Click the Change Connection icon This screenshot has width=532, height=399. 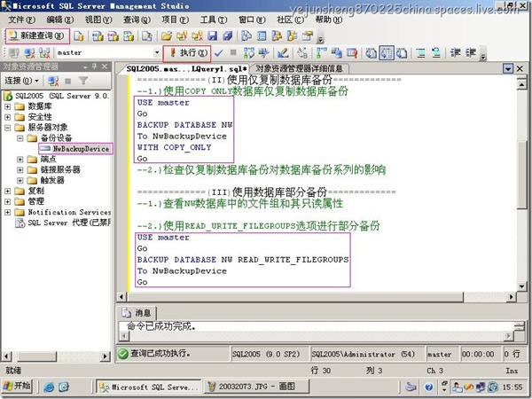point(44,53)
